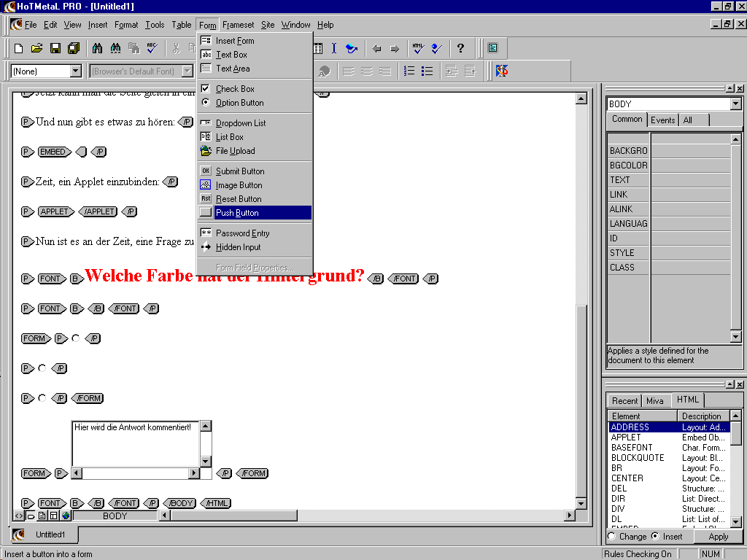This screenshot has width=747, height=560.
Task: Click the numbered list icon
Action: click(409, 71)
